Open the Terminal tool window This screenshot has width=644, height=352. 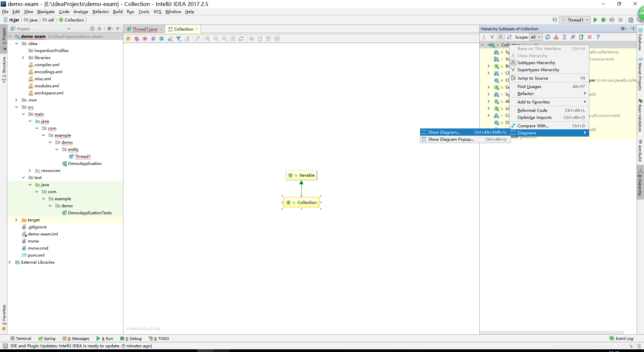point(21,339)
